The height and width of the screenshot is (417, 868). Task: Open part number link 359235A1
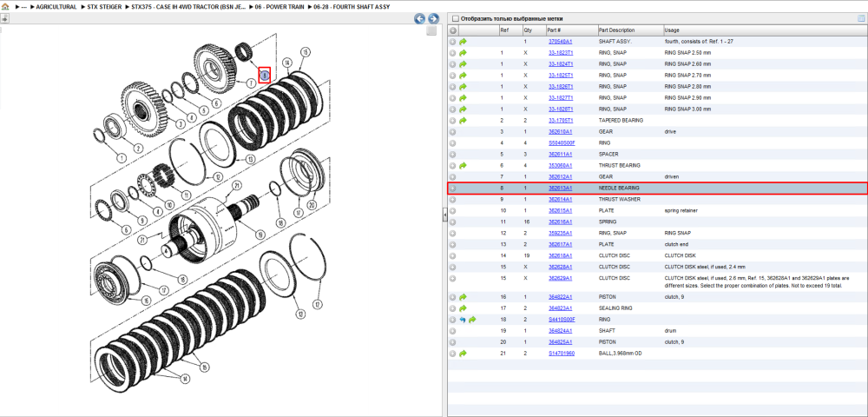560,233
